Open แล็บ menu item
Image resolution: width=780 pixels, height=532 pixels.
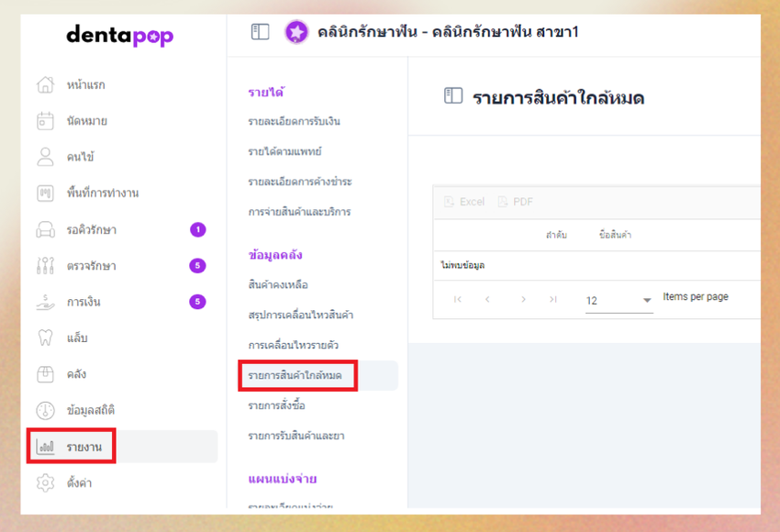pos(77,338)
